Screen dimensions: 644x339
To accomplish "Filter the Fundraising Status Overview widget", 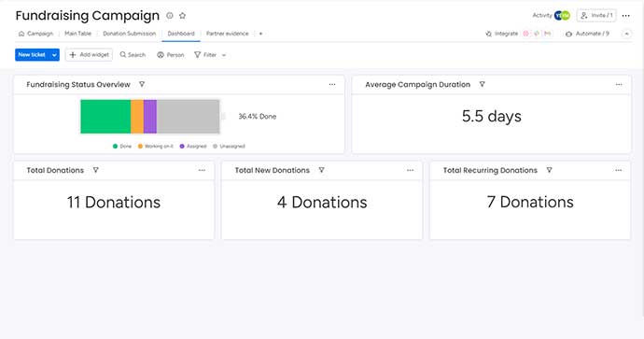I will pyautogui.click(x=142, y=84).
